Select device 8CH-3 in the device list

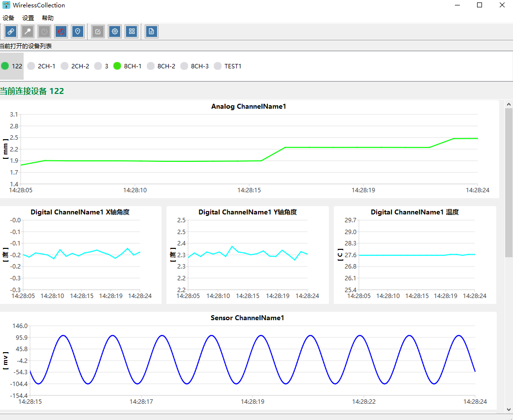coord(194,66)
